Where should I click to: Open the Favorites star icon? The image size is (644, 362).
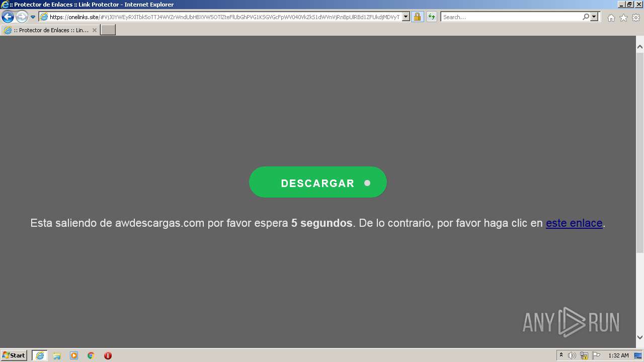623,18
